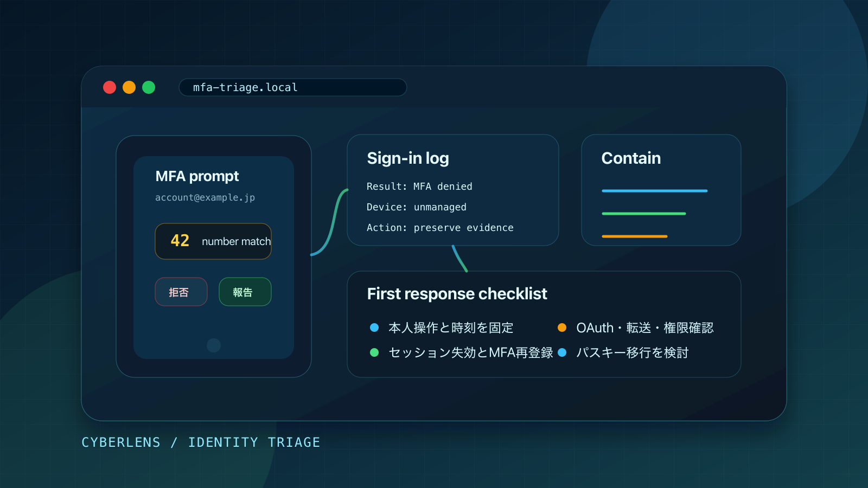
Task: Click the red close window dot
Action: (110, 87)
